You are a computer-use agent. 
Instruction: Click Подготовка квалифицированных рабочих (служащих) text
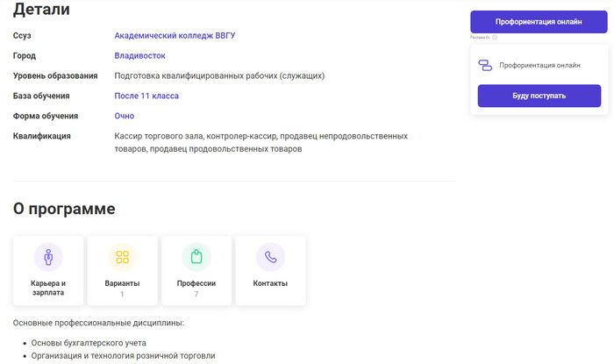point(219,76)
